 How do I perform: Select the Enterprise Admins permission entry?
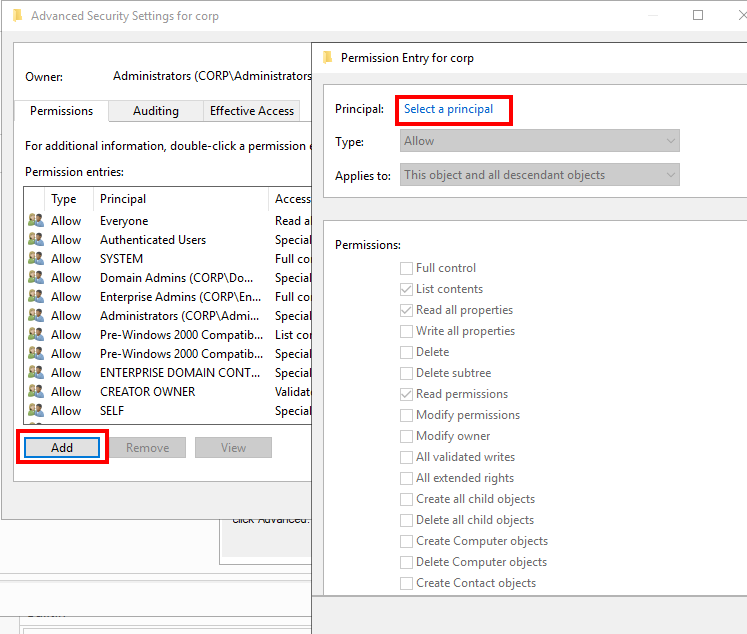click(178, 297)
